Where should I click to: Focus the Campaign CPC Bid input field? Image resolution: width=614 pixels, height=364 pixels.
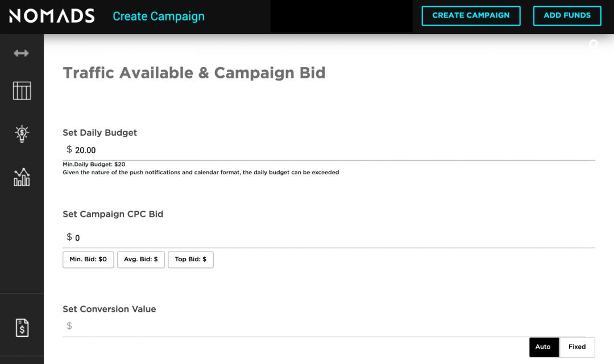coord(330,238)
